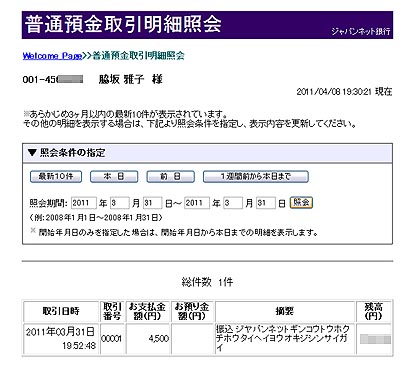
Task: Click the 照会 submit button
Action: click(x=301, y=202)
